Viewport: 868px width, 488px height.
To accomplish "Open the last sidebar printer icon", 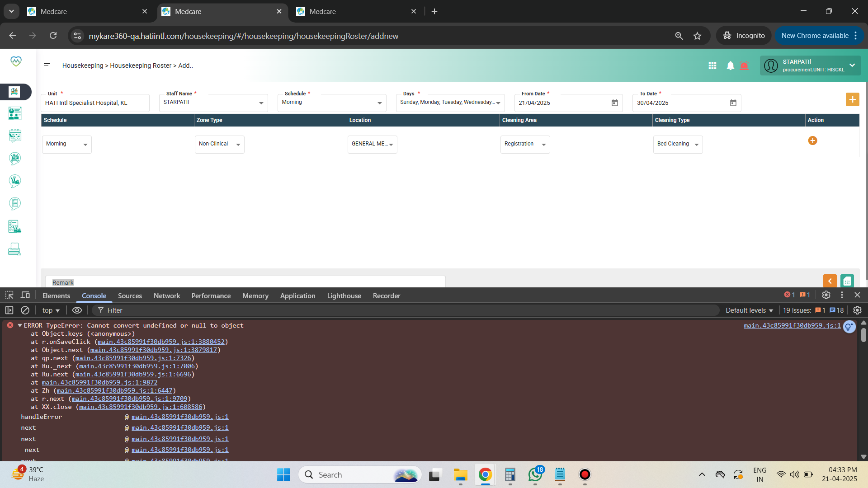I will (15, 249).
